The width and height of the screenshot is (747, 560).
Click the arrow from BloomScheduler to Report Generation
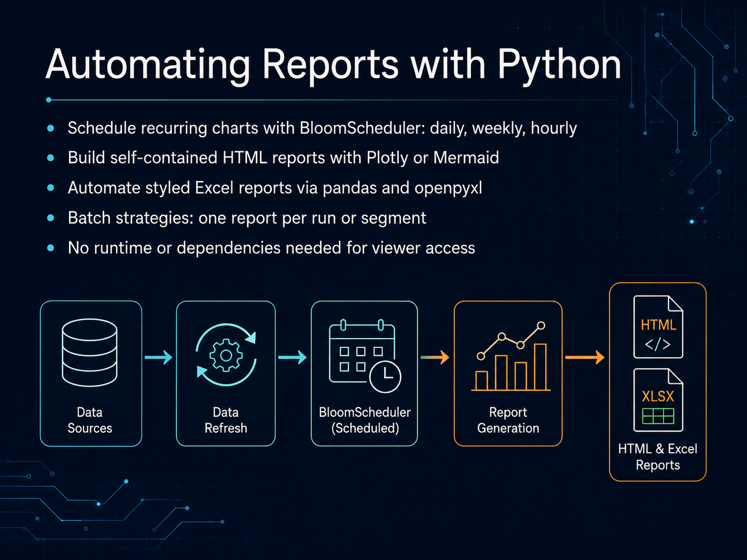click(x=435, y=357)
